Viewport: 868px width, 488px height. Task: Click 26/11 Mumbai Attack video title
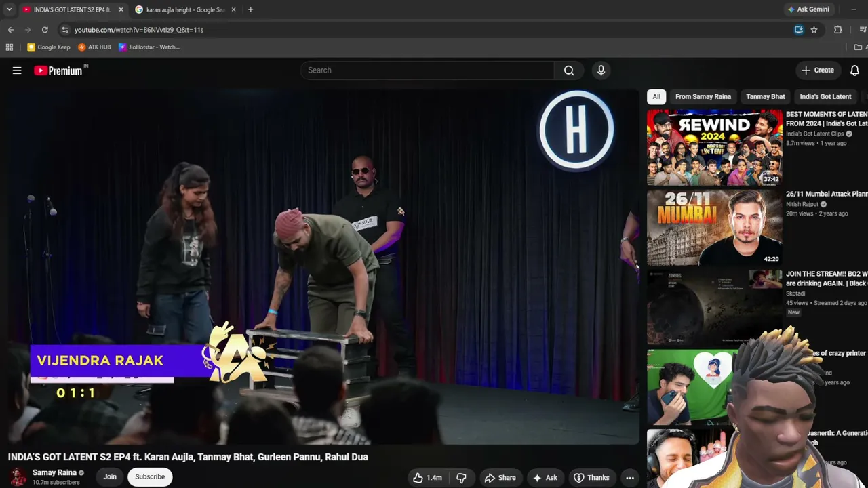point(827,194)
